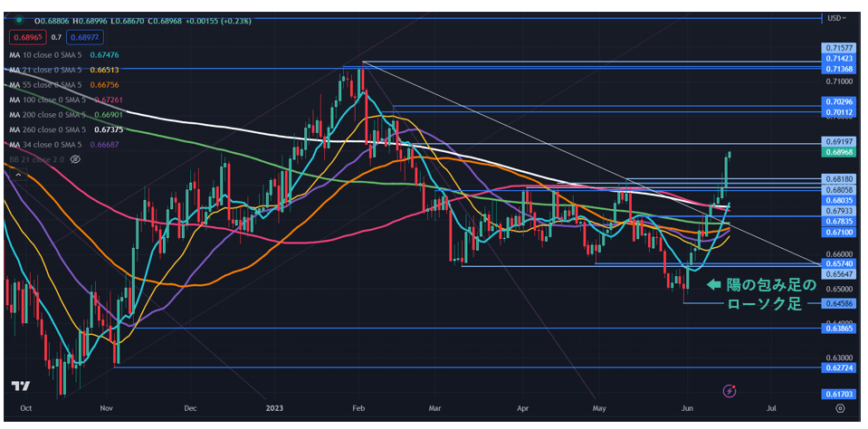Open chart settings gear icon

click(840, 408)
